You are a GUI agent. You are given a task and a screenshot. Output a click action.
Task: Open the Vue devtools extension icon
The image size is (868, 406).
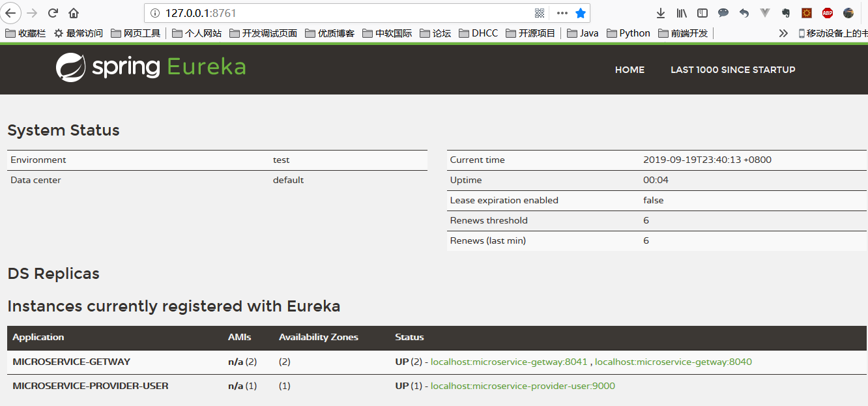(x=765, y=13)
